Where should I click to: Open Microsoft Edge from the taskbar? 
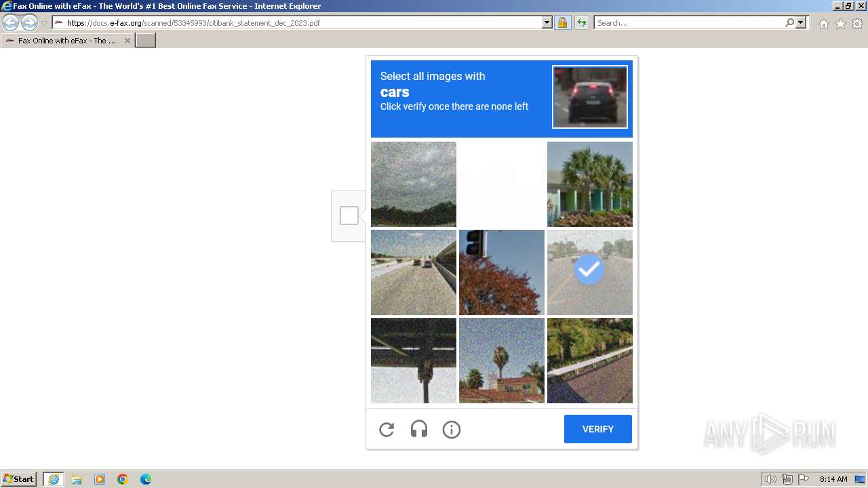pos(146,479)
